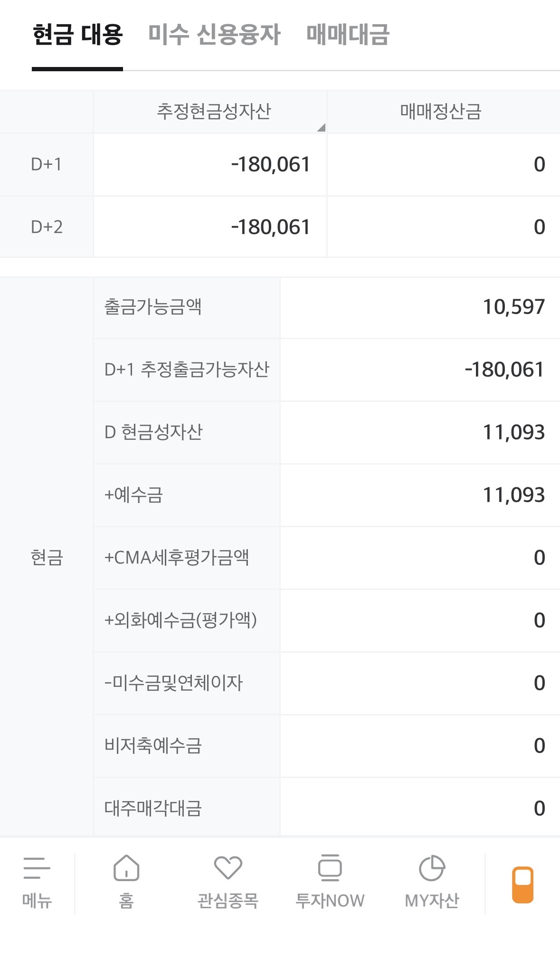Switch to 매매대금 tab

pos(348,35)
